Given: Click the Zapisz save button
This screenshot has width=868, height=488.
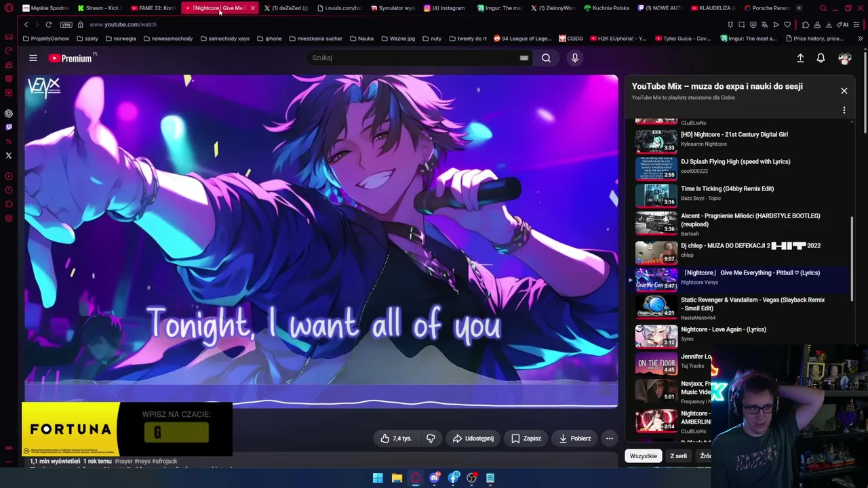Looking at the screenshot, I should [x=526, y=439].
